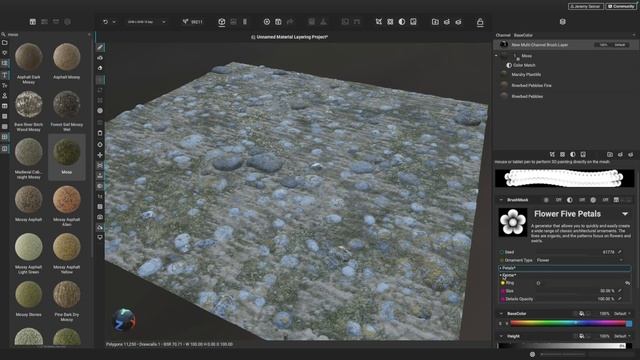Click the play circle icon in the top toolbar
The image size is (640, 360).
(x=267, y=22)
